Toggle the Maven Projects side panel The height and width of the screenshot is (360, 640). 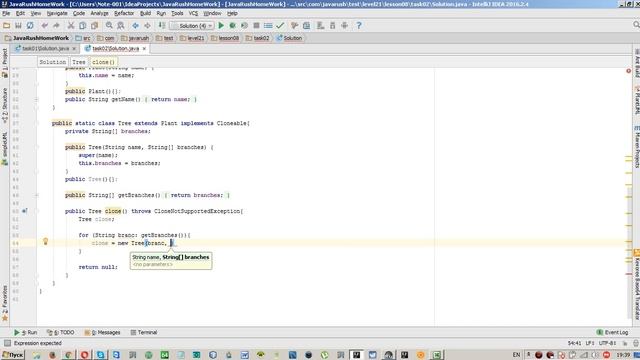tap(636, 147)
